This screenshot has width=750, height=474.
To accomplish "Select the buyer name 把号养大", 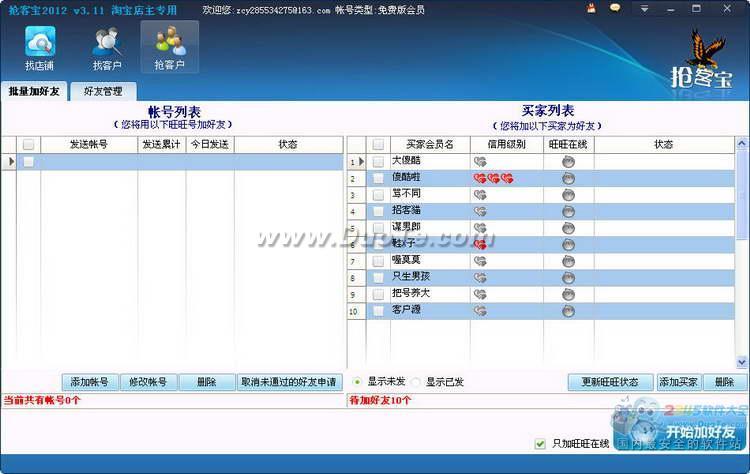I will pyautogui.click(x=411, y=293).
